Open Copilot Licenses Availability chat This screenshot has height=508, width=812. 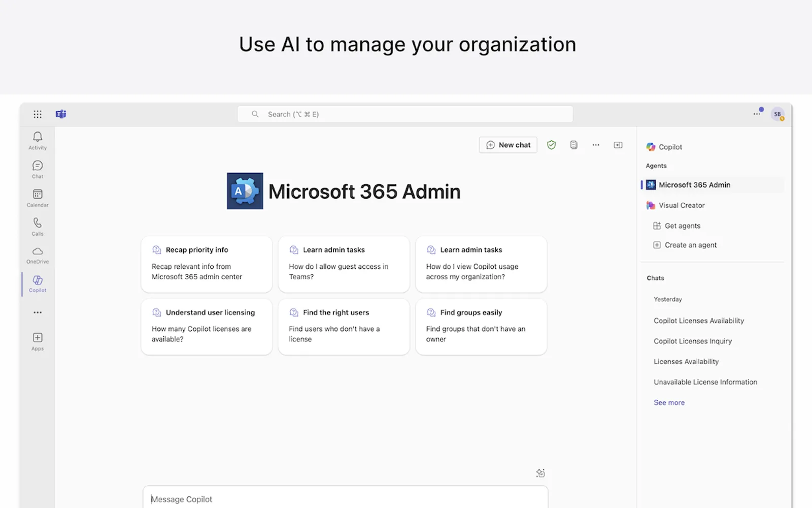tap(699, 321)
